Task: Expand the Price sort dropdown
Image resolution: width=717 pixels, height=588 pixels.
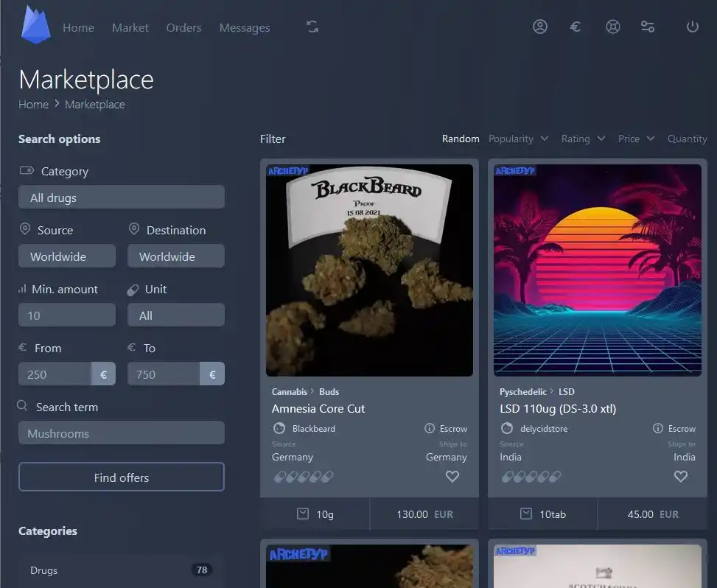Action: 636,139
